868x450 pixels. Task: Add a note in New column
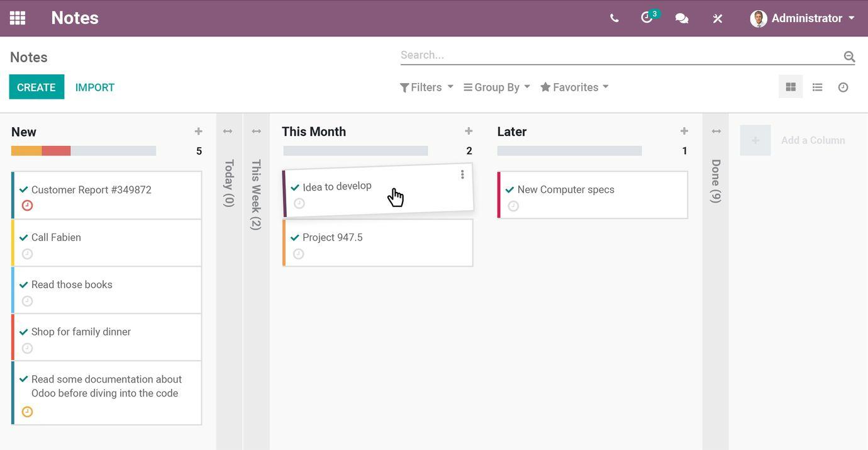point(198,131)
